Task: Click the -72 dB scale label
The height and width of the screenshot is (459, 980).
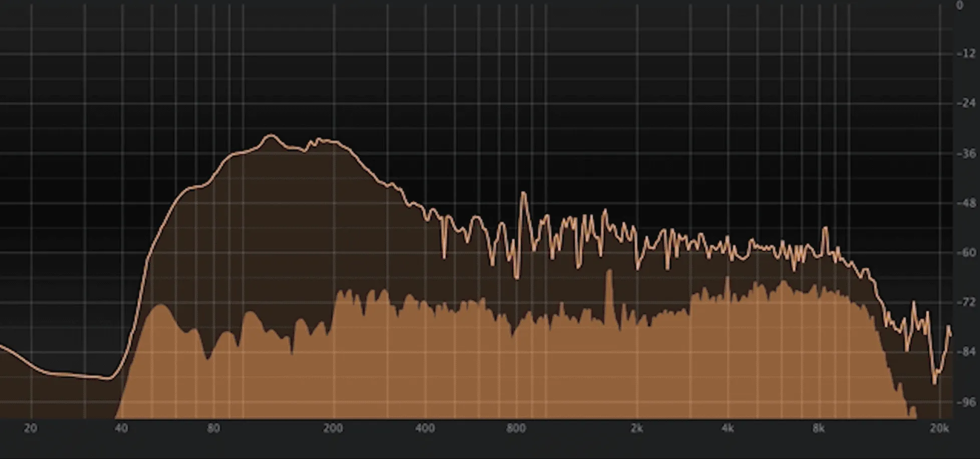Action: click(966, 302)
